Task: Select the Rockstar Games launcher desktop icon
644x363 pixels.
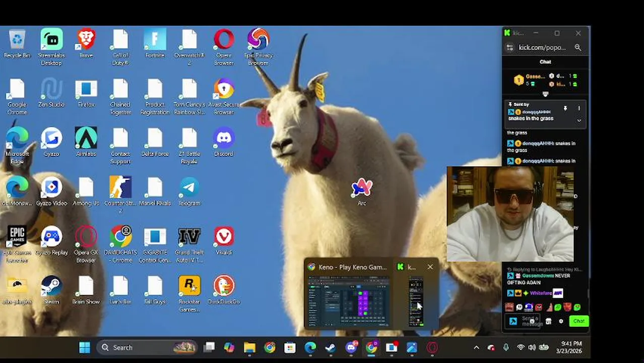Action: pyautogui.click(x=189, y=294)
